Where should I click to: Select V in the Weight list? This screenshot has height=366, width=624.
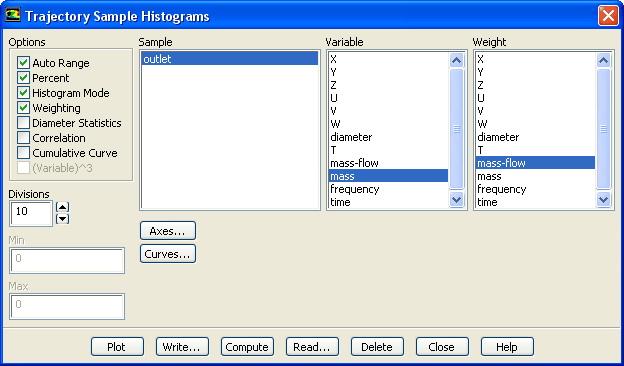[535, 111]
